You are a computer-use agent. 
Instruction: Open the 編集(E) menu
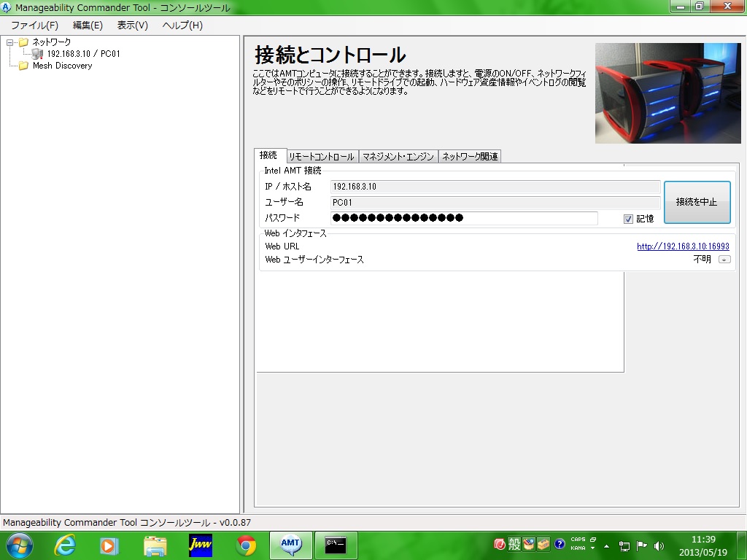(88, 26)
